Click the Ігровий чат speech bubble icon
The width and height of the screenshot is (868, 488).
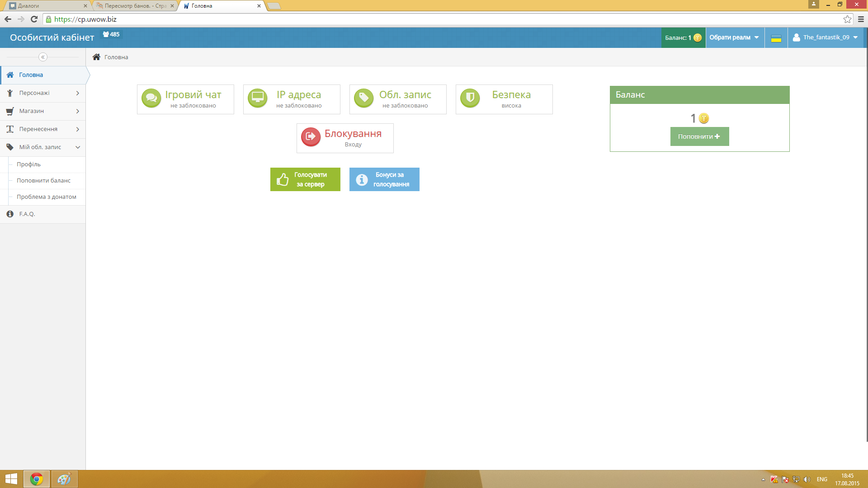[x=151, y=98]
